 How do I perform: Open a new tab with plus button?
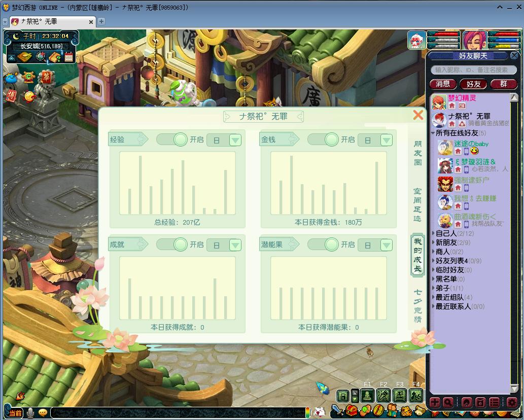(101, 21)
